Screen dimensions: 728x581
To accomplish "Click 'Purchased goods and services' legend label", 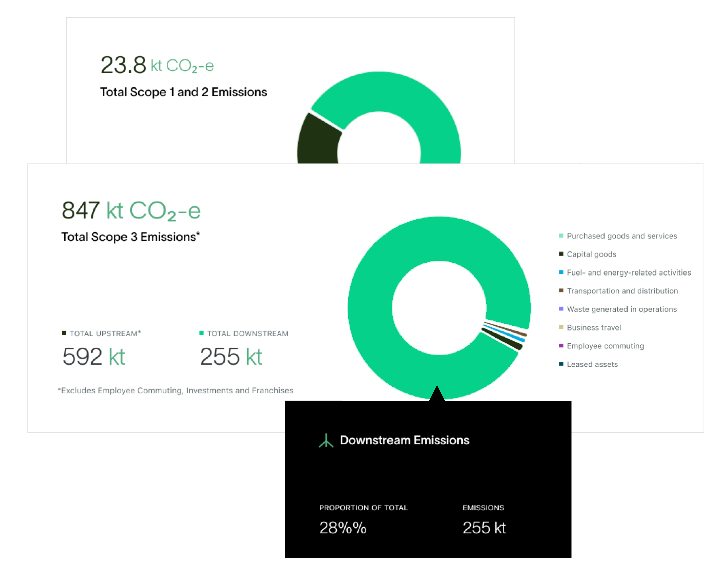I will point(622,236).
